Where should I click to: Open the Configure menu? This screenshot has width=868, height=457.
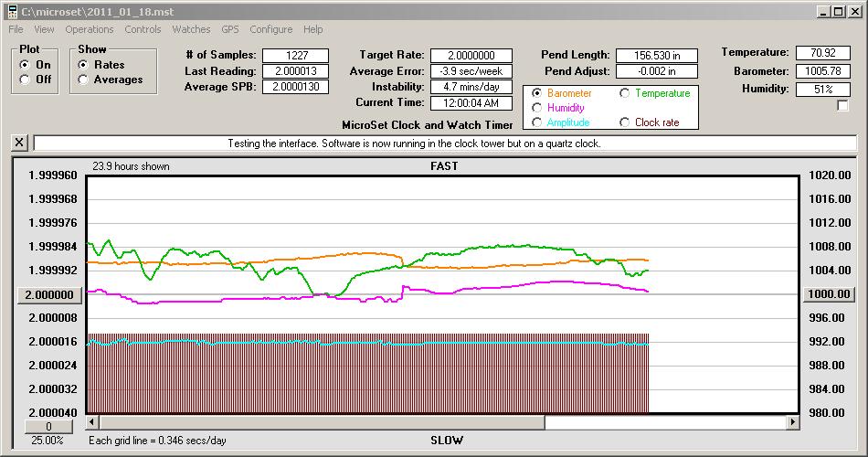[x=270, y=29]
